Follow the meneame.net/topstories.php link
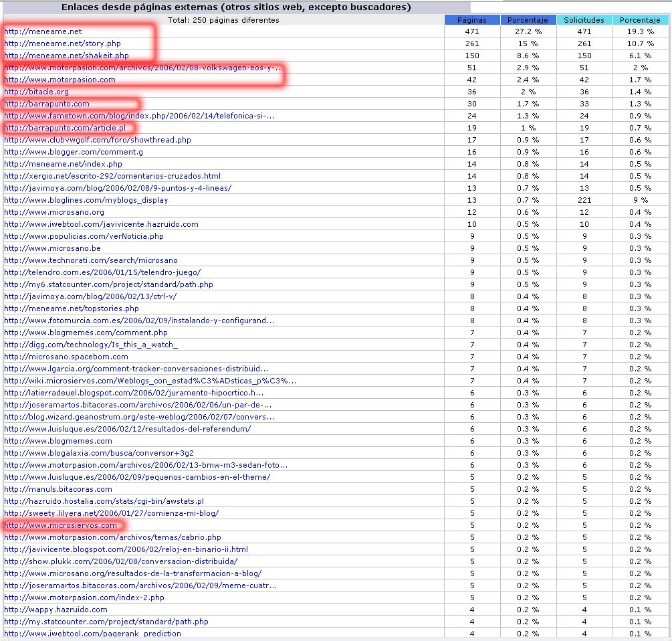This screenshot has height=641, width=672. [72, 307]
